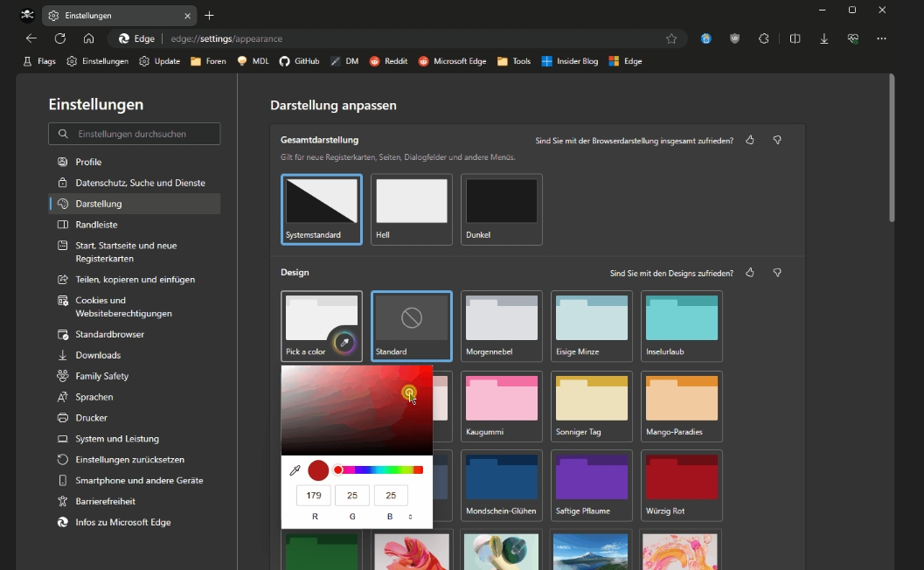924x570 pixels.
Task: Open the browser essentials heart icon
Action: pyautogui.click(x=852, y=39)
